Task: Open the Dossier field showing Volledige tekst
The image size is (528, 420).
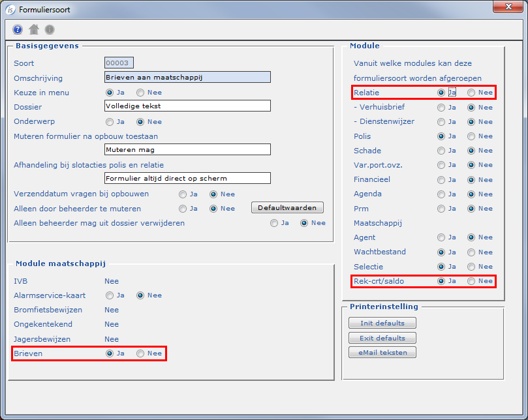Action: [x=187, y=106]
